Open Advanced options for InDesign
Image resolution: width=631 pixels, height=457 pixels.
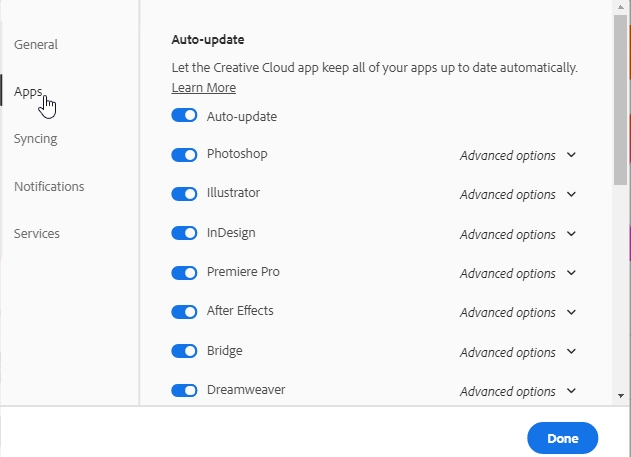517,234
